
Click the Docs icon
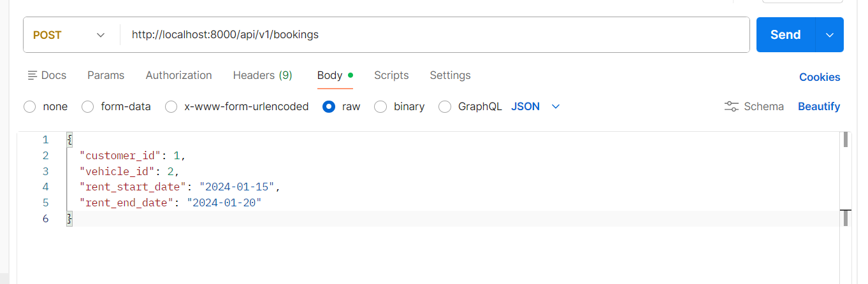click(x=33, y=76)
